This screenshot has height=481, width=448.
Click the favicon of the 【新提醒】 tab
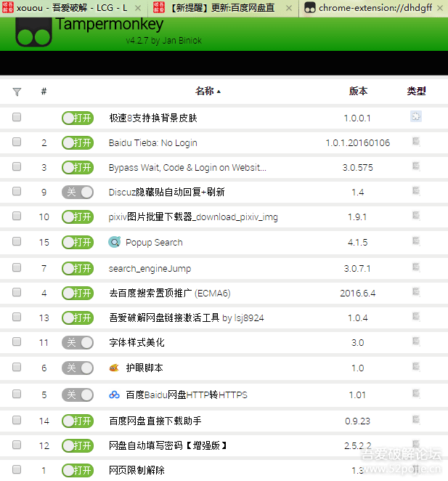[159, 8]
